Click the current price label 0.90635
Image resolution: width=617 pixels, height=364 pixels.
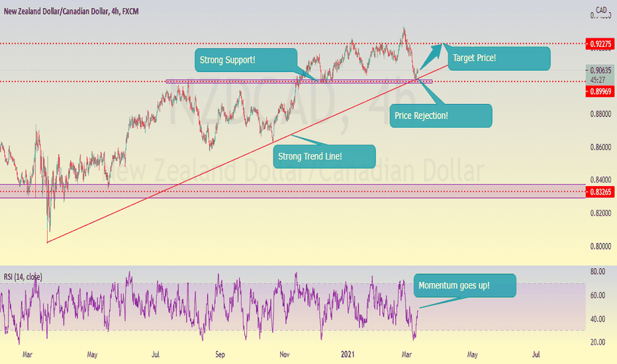pos(600,70)
